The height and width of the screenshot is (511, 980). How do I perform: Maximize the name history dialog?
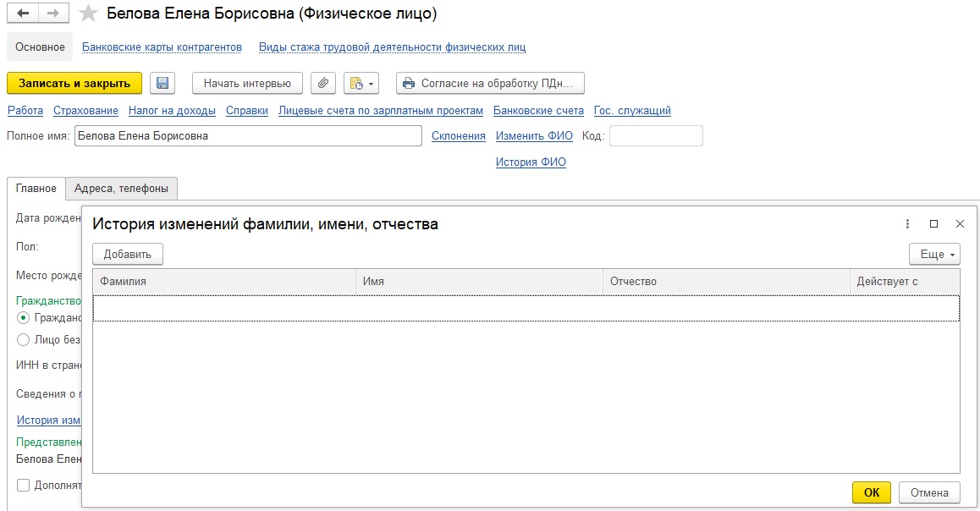933,224
